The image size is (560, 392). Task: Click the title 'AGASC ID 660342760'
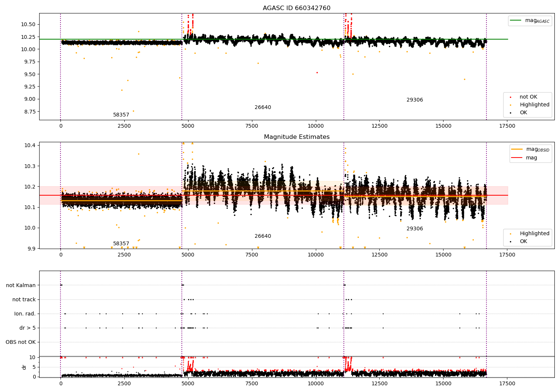pyautogui.click(x=296, y=8)
